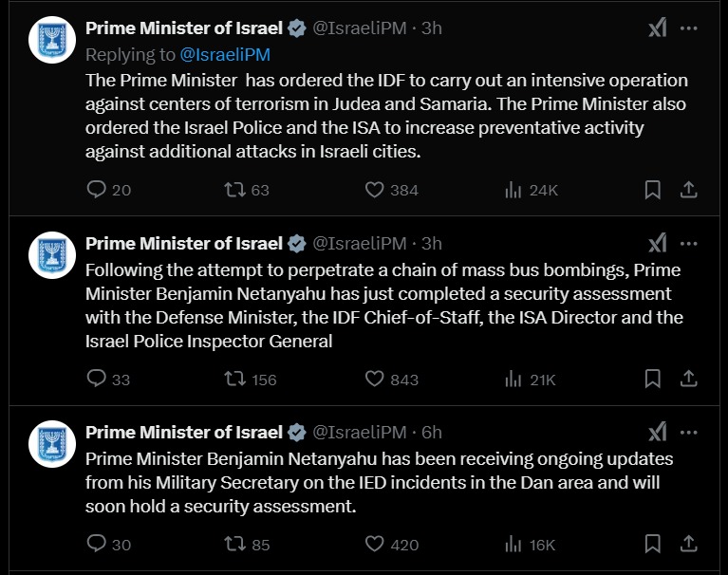Open more options on the 6h tweet
The width and height of the screenshot is (728, 575).
(688, 433)
